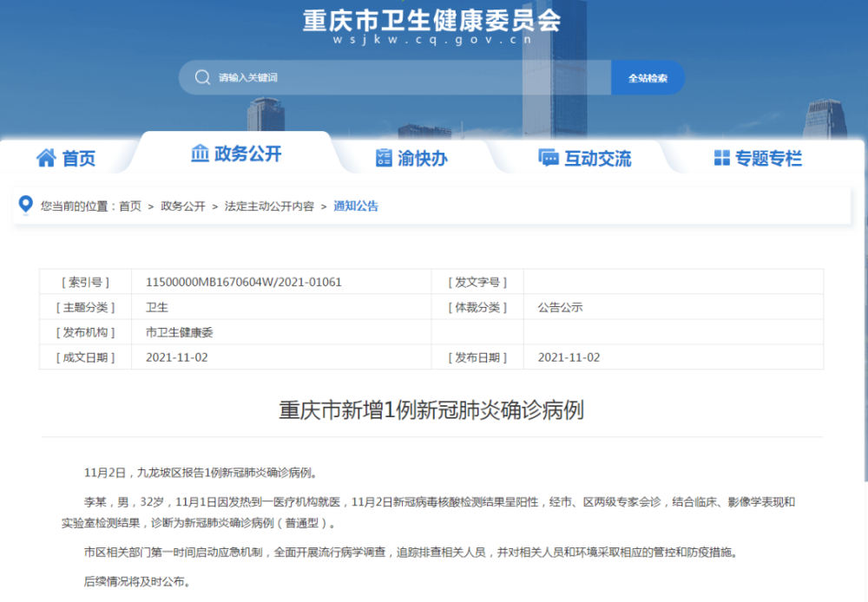Open 首页 in the breadcrumb
This screenshot has height=602, width=868.
[130, 206]
